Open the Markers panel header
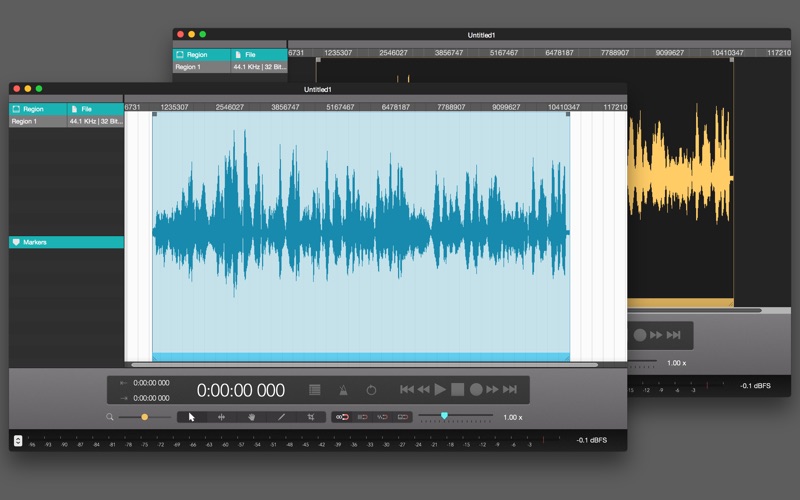Image resolution: width=800 pixels, height=500 pixels. pyautogui.click(x=66, y=242)
